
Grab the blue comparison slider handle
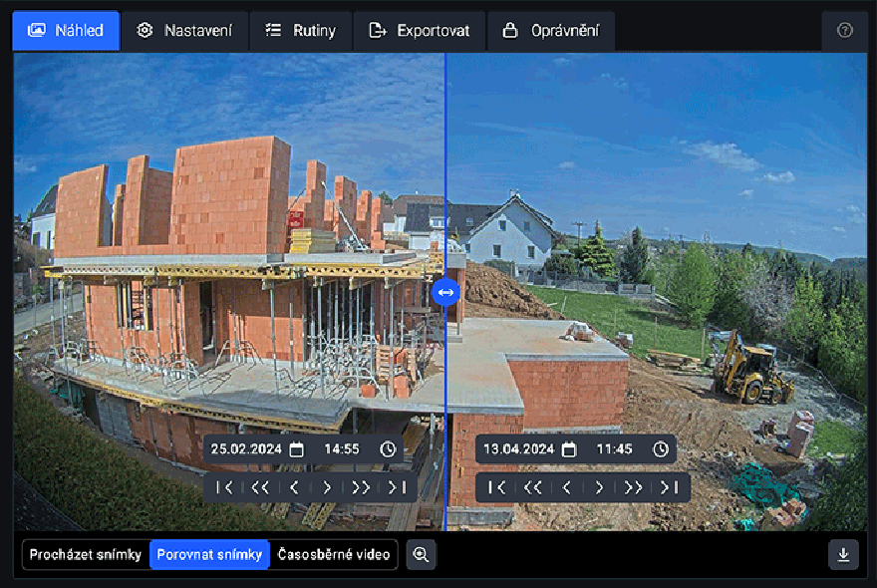445,292
